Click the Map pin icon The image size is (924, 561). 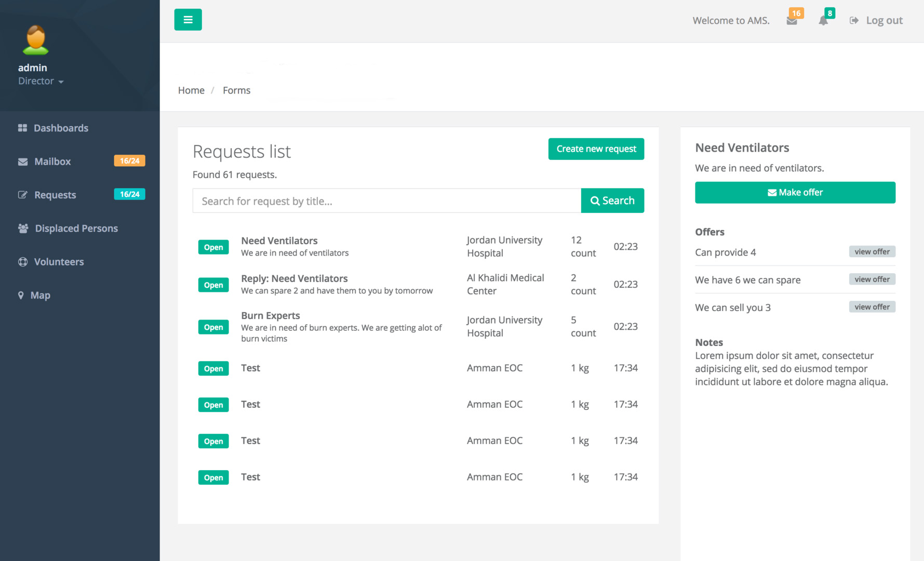[x=21, y=295]
